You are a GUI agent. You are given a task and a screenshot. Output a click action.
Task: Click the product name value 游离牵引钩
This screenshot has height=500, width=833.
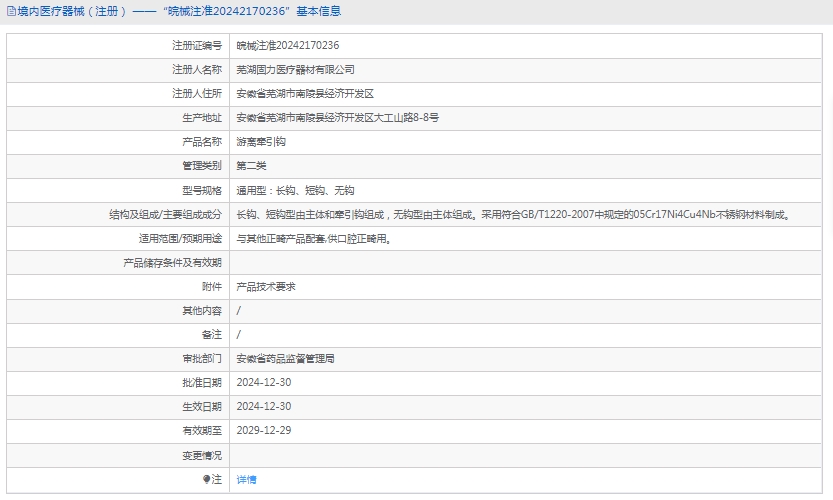point(261,142)
